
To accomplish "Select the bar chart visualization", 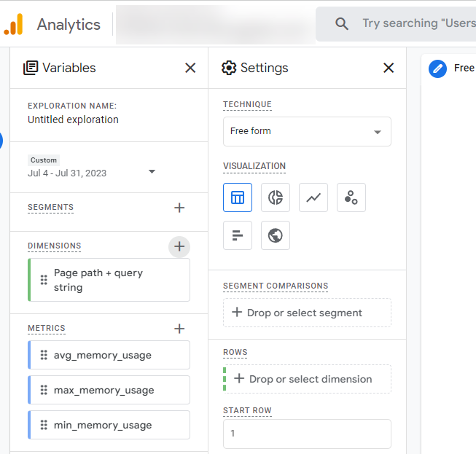I will [238, 235].
